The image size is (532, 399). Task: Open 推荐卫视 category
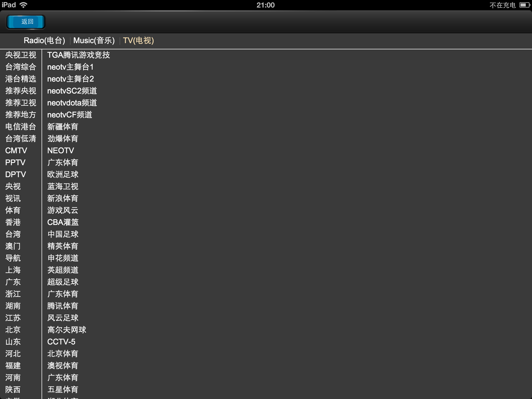coord(21,103)
